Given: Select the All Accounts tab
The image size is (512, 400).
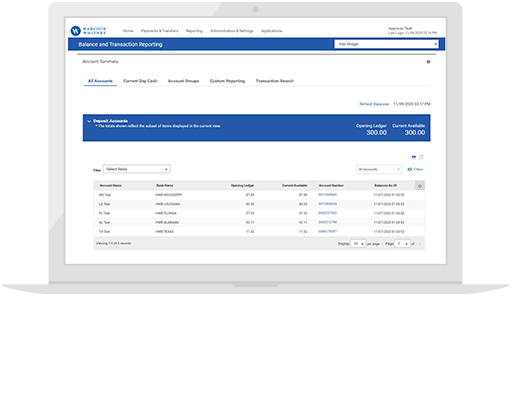Looking at the screenshot, I should click(x=100, y=81).
